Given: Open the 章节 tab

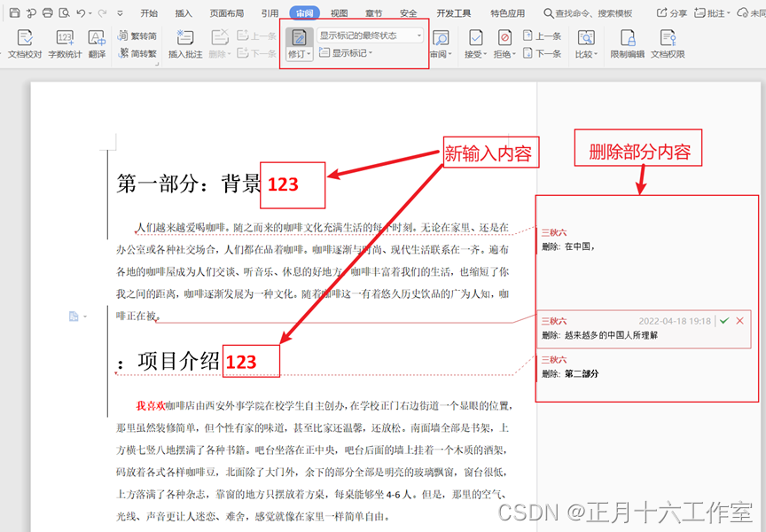Looking at the screenshot, I should pyautogui.click(x=374, y=13).
